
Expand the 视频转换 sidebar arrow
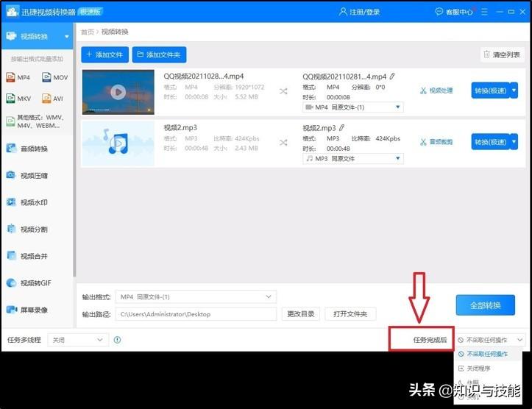tap(67, 36)
